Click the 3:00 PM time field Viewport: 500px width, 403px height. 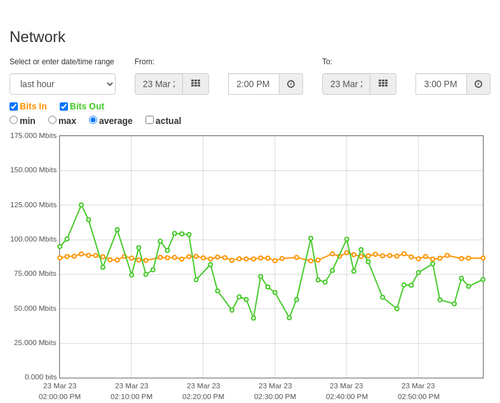pos(441,84)
